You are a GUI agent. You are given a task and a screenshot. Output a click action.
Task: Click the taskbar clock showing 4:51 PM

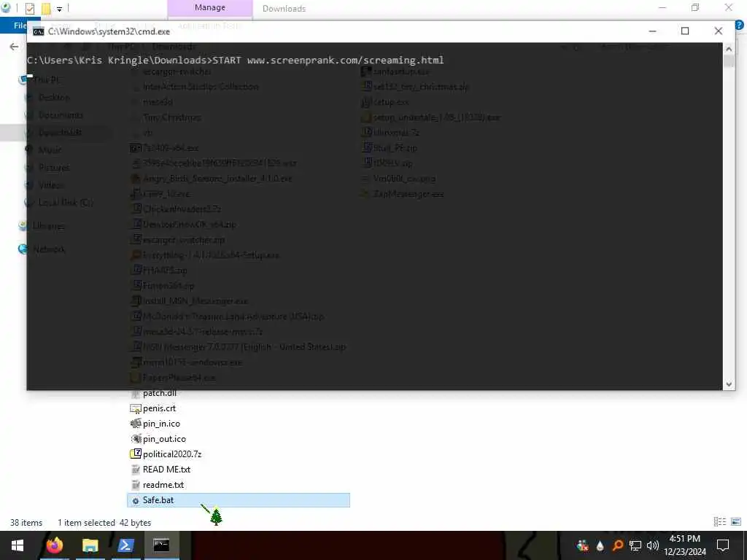pos(685,545)
